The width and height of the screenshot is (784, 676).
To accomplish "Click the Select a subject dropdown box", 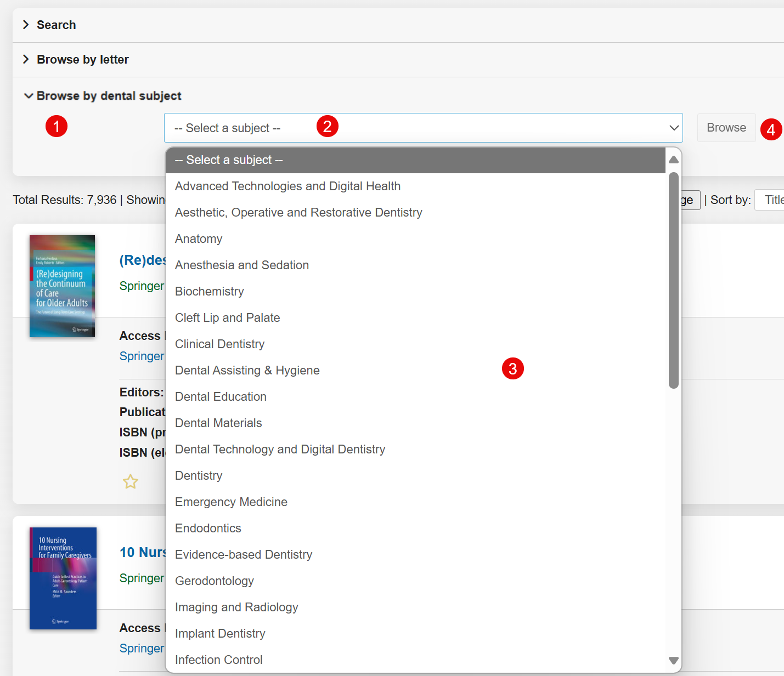I will click(x=422, y=128).
